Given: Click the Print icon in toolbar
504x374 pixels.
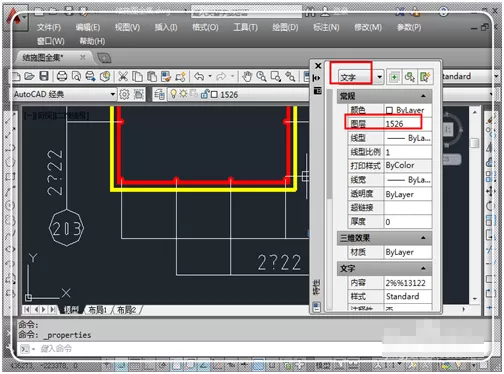Looking at the screenshot, I should 62,76.
